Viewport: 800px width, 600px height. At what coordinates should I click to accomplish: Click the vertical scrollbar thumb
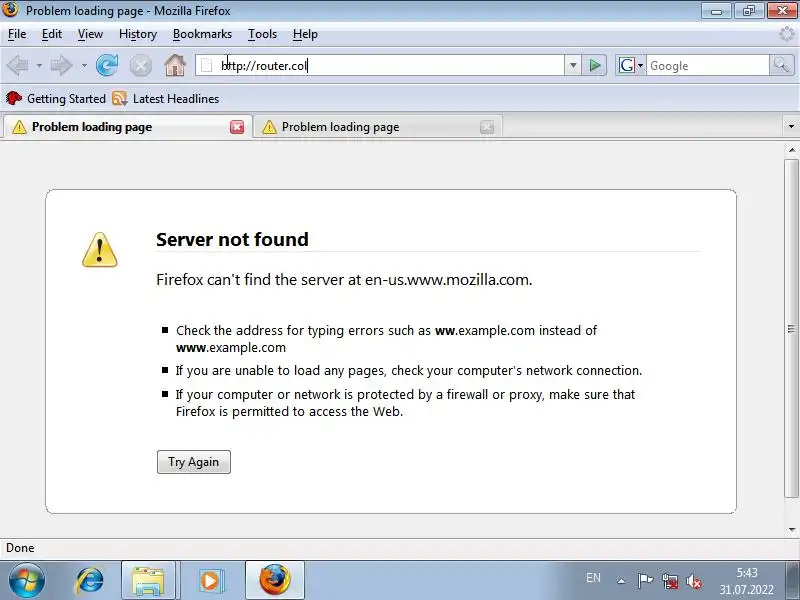[792, 328]
